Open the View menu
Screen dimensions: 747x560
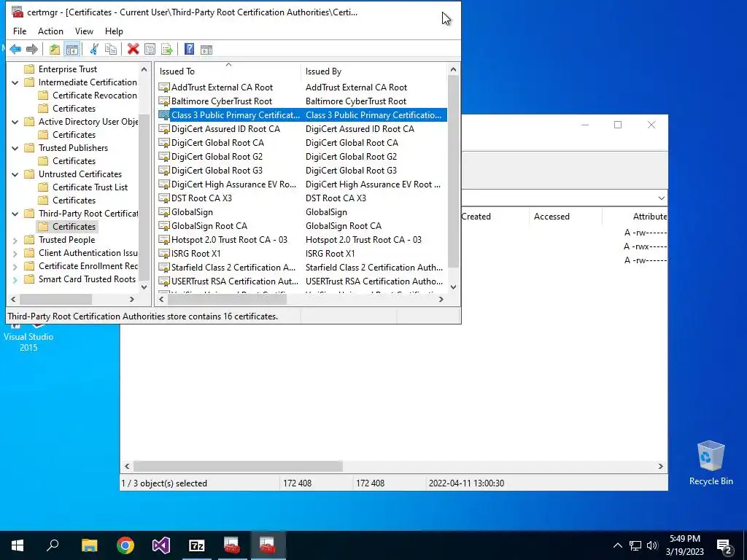point(84,31)
